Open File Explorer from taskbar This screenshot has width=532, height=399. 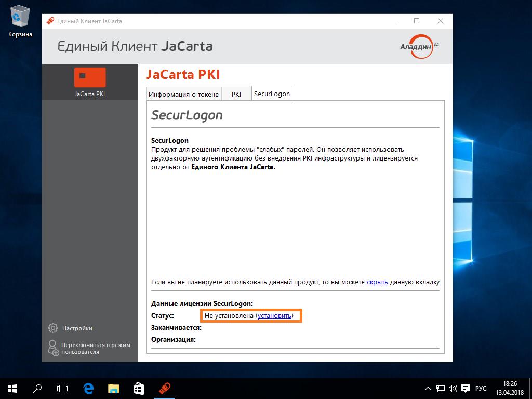pos(114,389)
